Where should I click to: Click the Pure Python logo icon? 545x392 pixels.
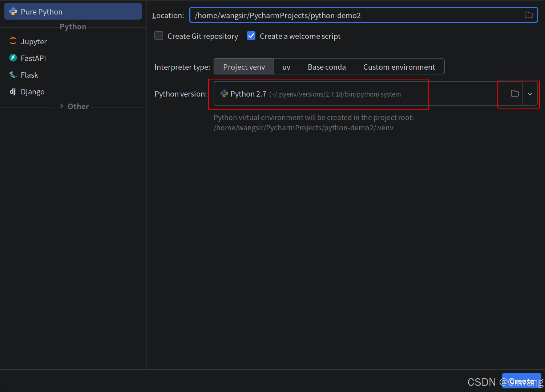13,12
